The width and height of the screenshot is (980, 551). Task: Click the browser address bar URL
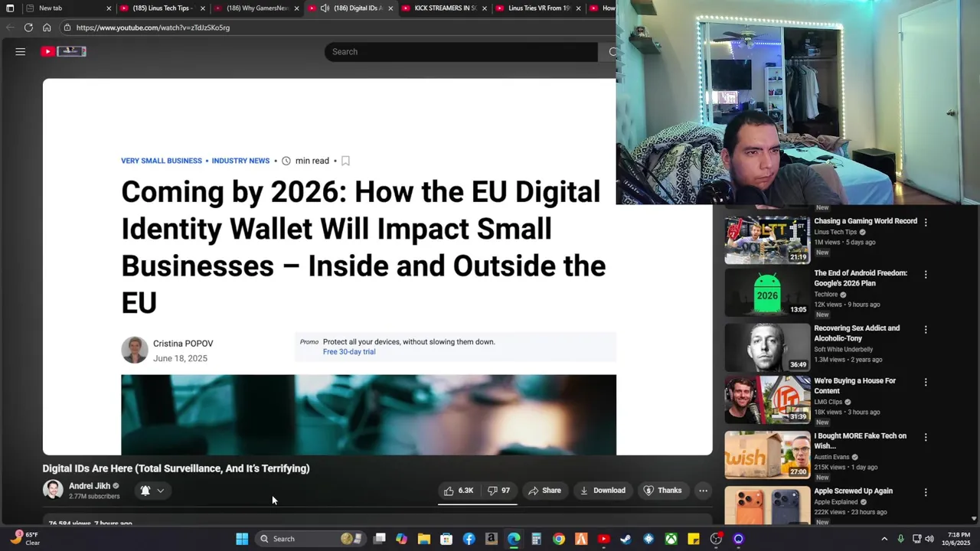(153, 28)
